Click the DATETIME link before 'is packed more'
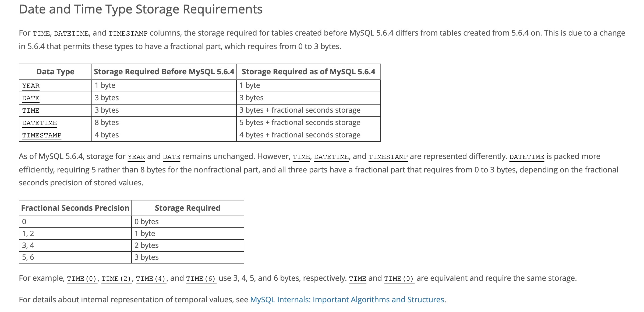Screen dimensions: 644x312 527,157
